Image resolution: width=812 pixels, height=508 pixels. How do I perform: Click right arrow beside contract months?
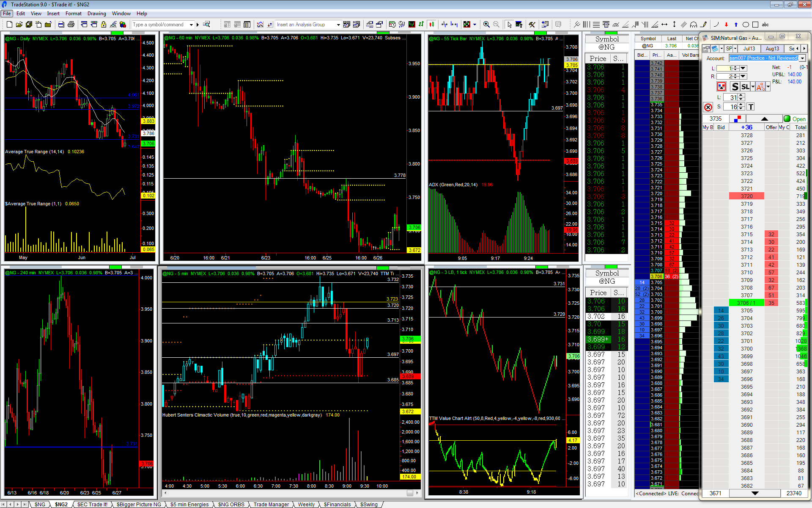[x=804, y=49]
